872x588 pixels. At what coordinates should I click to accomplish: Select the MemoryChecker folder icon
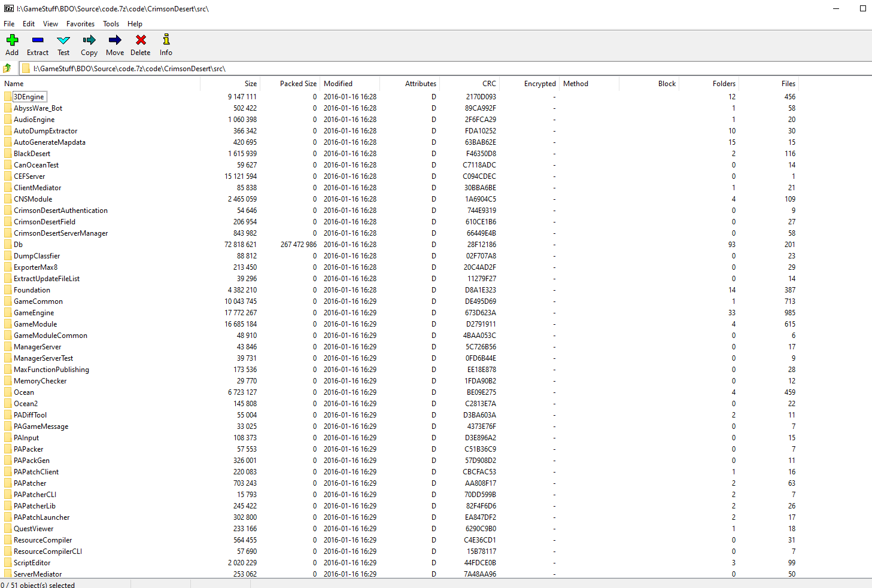click(x=8, y=381)
